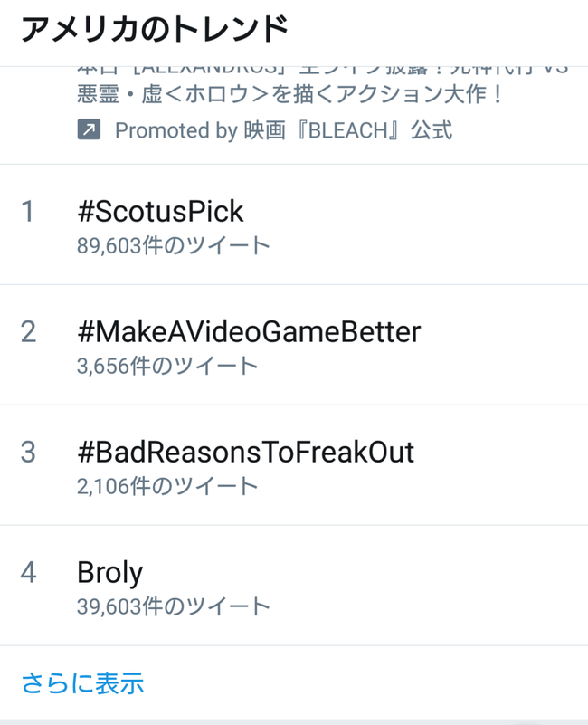Click the アメリカのトレンド header
The height and width of the screenshot is (725, 588).
pyautogui.click(x=155, y=29)
